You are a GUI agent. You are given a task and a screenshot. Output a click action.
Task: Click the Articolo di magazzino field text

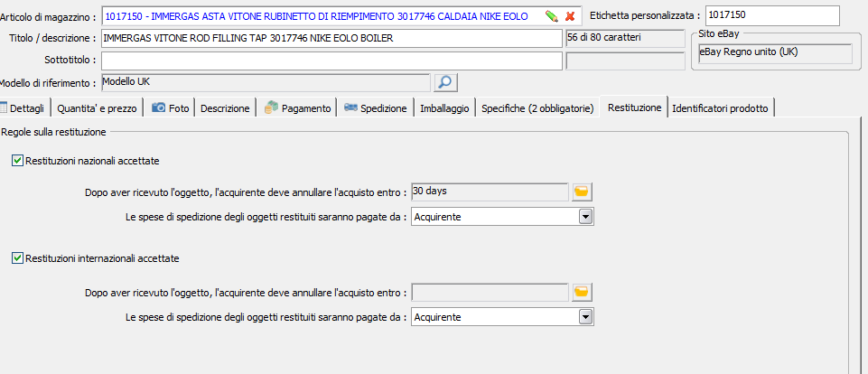[316, 16]
